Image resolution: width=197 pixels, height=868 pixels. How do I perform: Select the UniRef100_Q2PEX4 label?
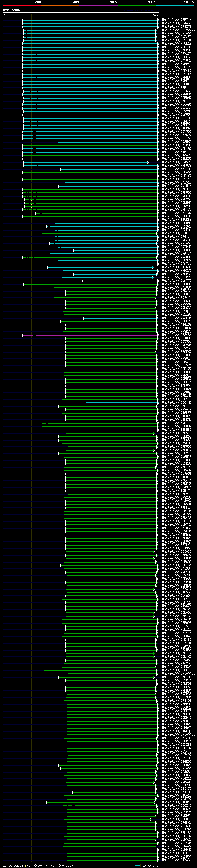click(176, 121)
